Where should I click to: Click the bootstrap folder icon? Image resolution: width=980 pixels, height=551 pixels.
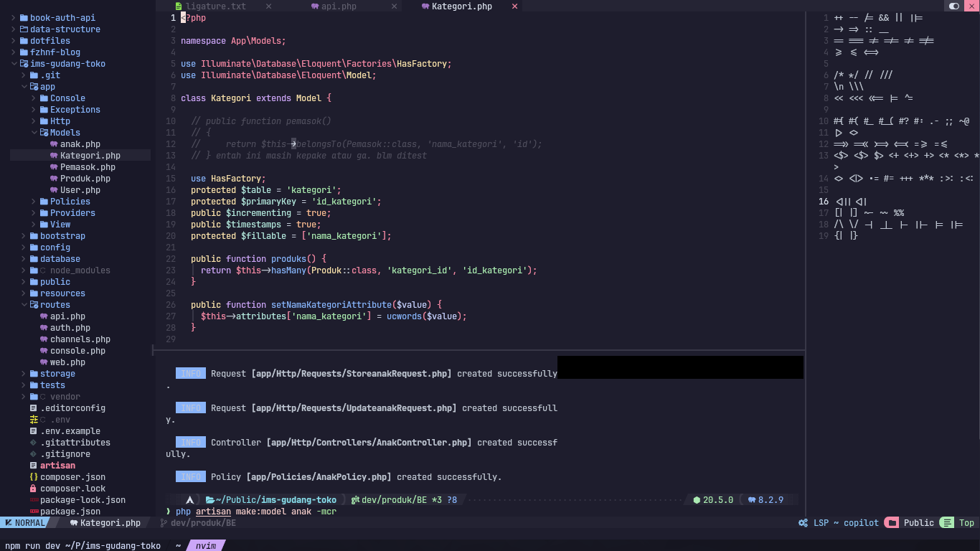point(34,236)
